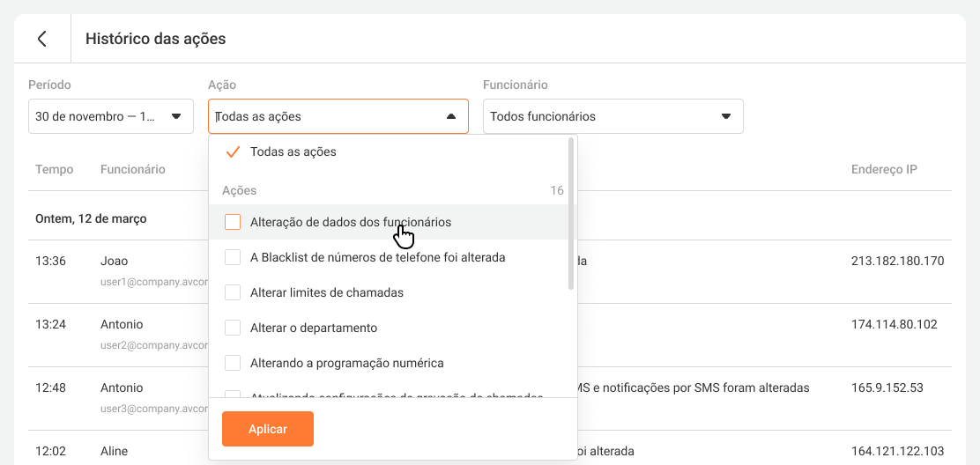Check Alteração de dados dos funcionários
Screen dimensions: 980x465
click(x=233, y=222)
